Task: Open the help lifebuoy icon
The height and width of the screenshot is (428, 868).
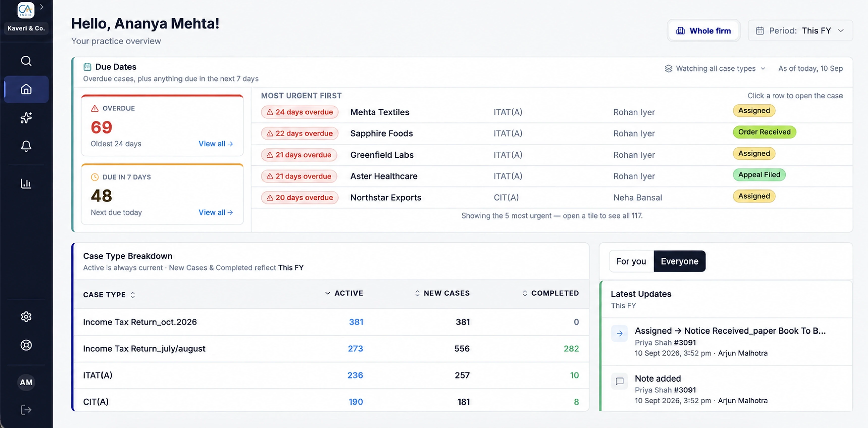Action: 26,345
